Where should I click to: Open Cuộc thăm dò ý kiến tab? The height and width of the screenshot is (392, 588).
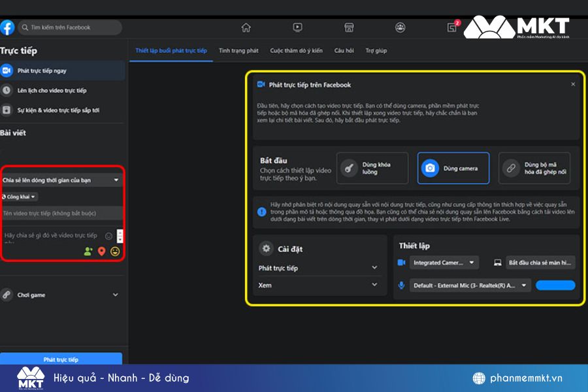pos(296,51)
